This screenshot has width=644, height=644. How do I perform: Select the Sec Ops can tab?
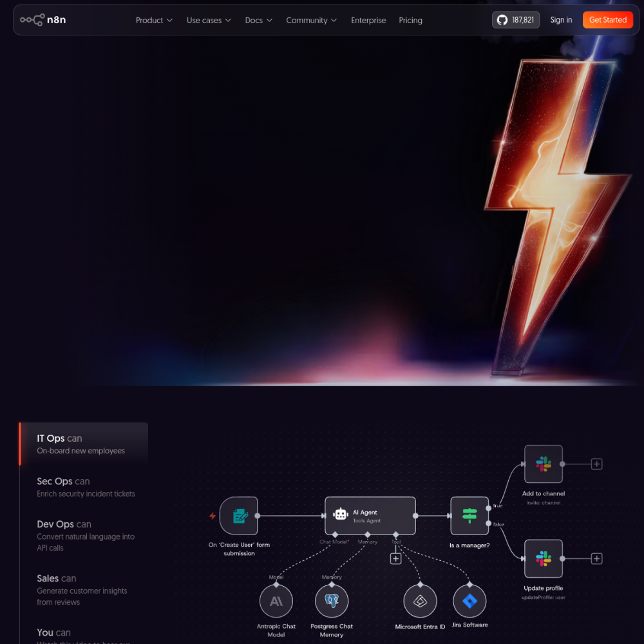[x=84, y=487]
